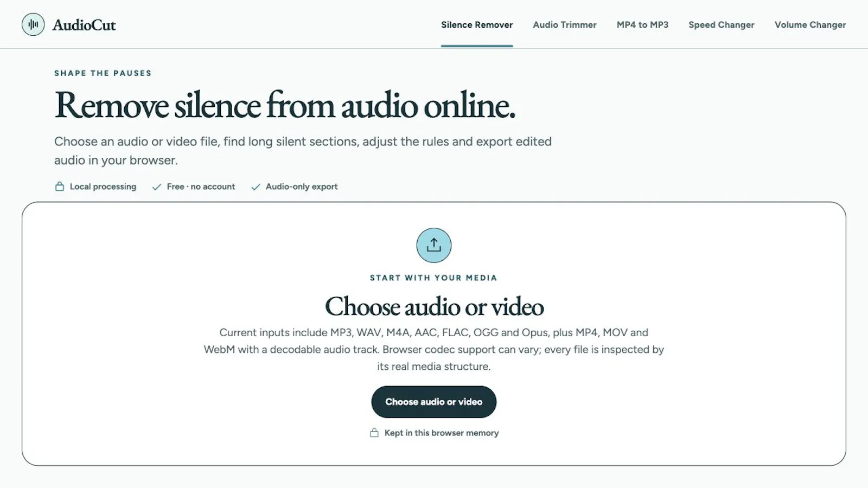Screen dimensions: 868x488
Task: Click the round upload icon
Action: pos(434,245)
